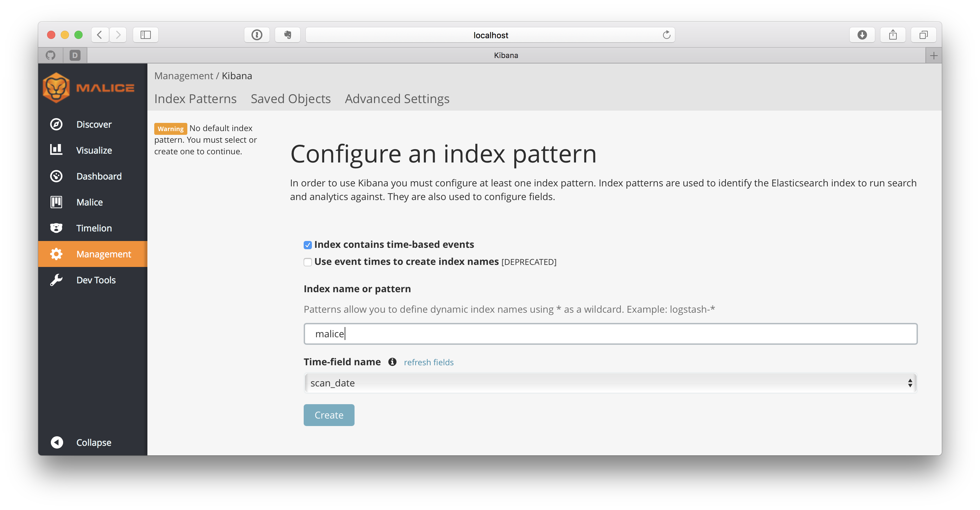Click the malice index name input field
Image resolution: width=980 pixels, height=510 pixels.
tap(610, 334)
